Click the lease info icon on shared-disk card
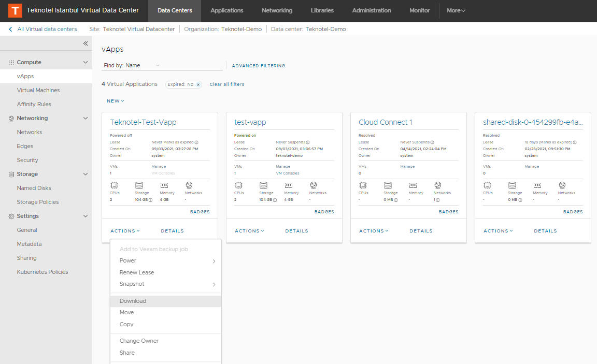597x364 pixels. click(575, 142)
